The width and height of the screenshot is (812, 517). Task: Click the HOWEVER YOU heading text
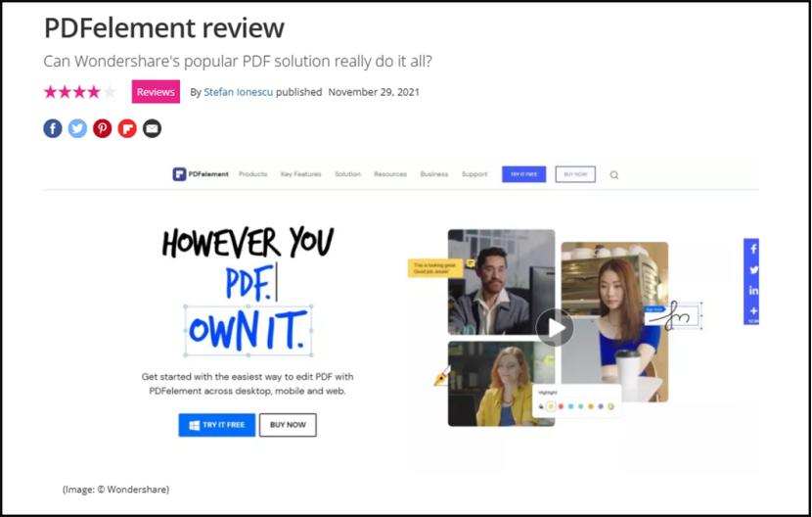click(248, 243)
